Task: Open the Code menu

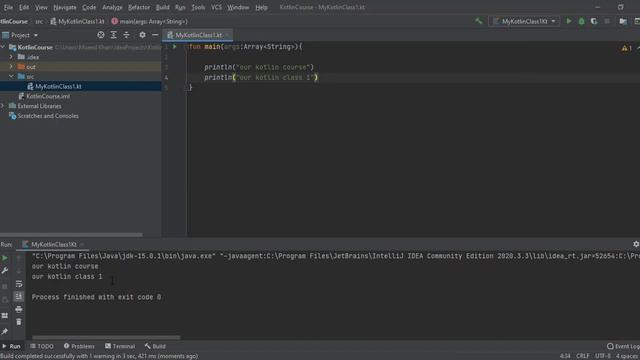Action: coord(89,7)
